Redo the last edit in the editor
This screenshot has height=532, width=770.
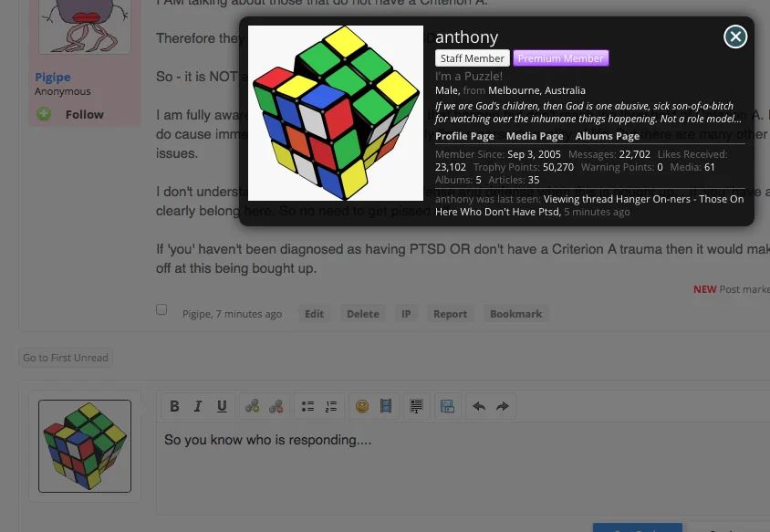[503, 406]
